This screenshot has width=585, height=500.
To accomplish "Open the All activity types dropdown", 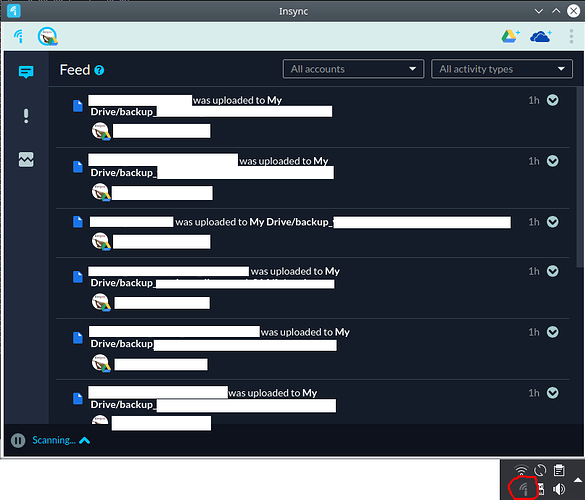I will pos(502,69).
